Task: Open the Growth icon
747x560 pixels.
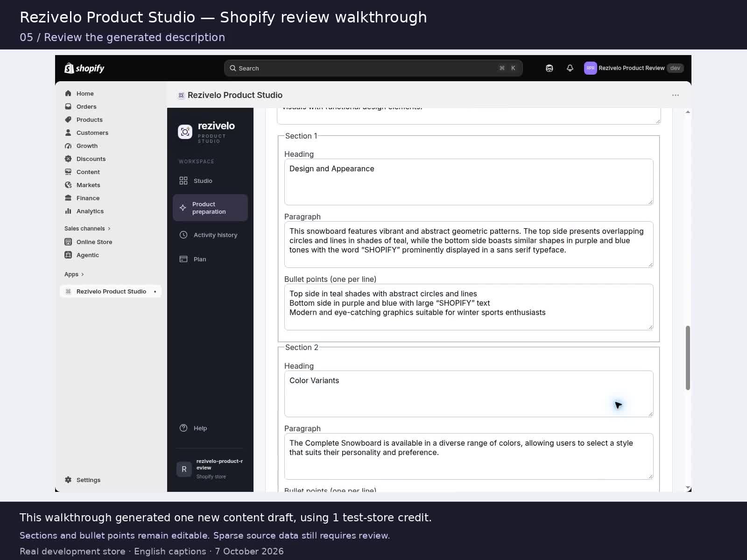Action: tap(68, 146)
